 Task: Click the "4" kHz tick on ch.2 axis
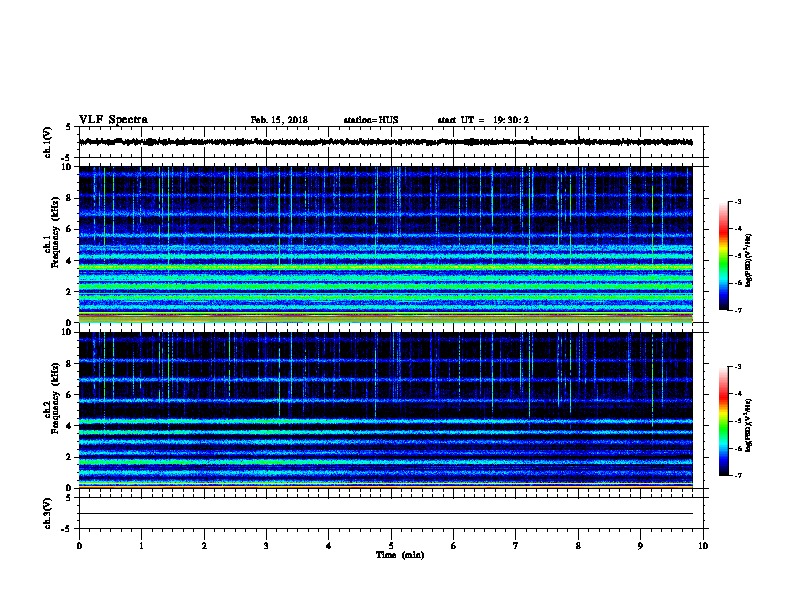[x=69, y=426]
